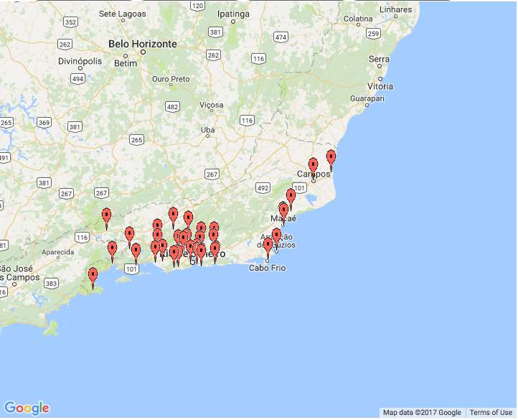
Task: Select the red marker at Macaé
Action: (x=283, y=211)
